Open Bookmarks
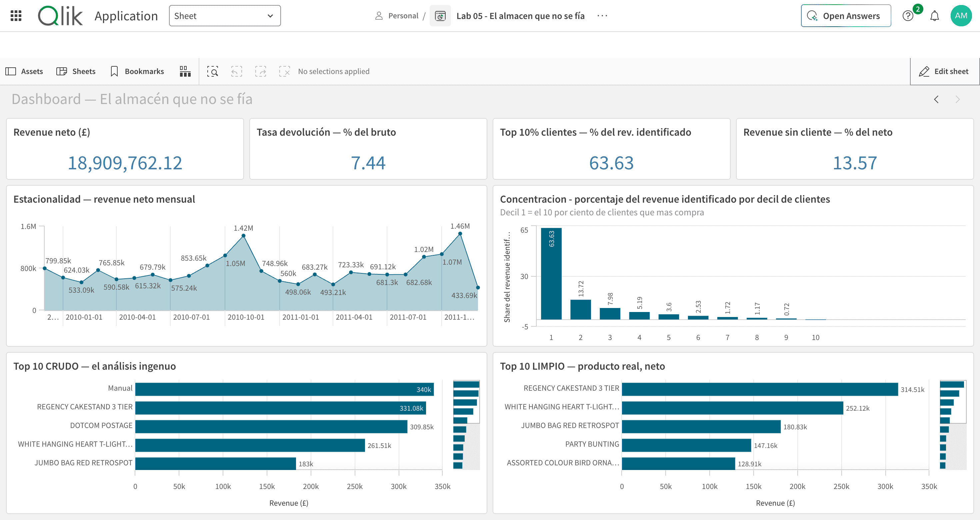The width and height of the screenshot is (980, 520). [137, 71]
